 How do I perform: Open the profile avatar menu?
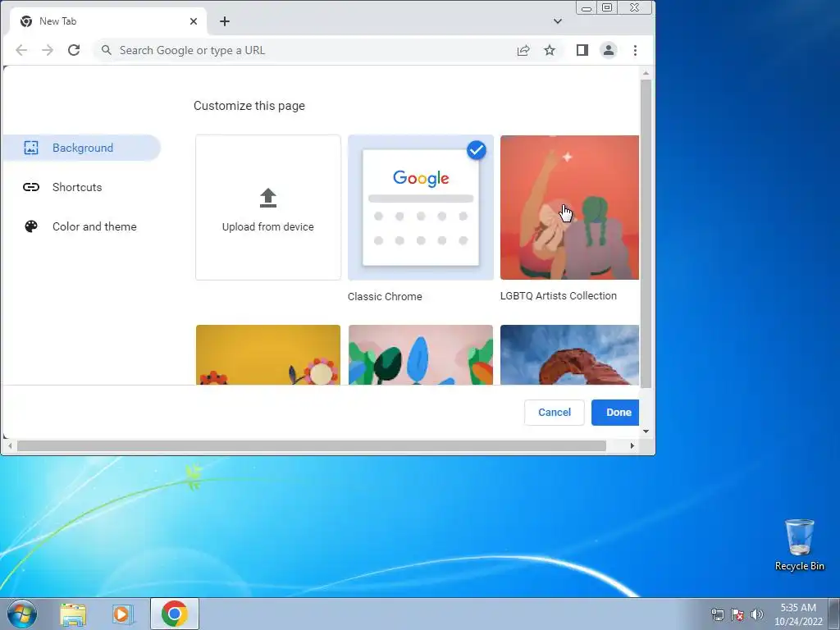click(609, 50)
